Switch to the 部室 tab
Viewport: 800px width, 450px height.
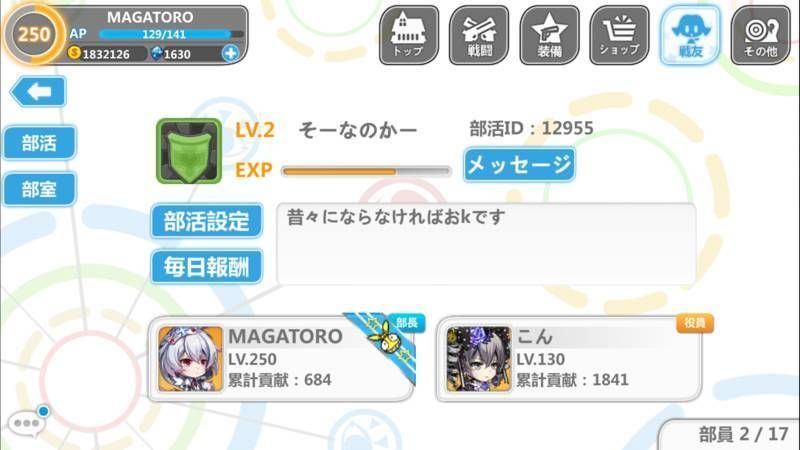pos(39,189)
